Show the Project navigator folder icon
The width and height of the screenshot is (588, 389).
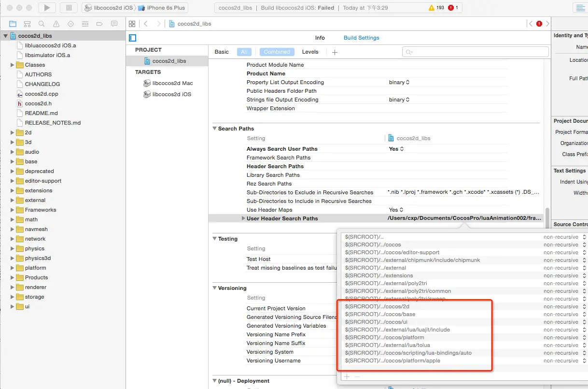coord(13,24)
